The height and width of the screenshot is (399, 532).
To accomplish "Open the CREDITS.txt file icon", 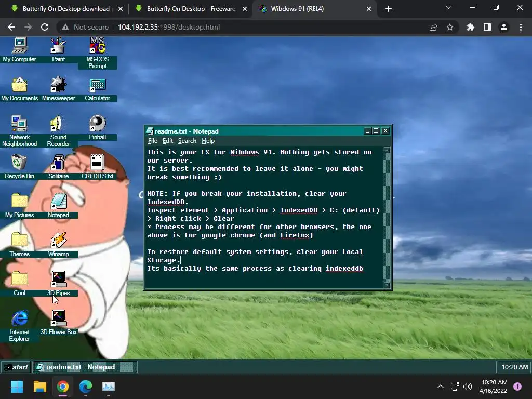I will (97, 167).
